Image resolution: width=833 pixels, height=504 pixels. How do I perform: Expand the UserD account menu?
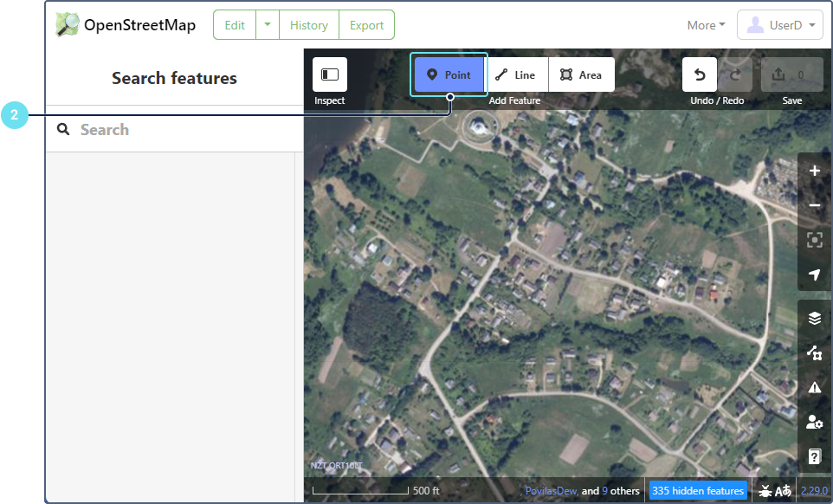[x=779, y=25]
